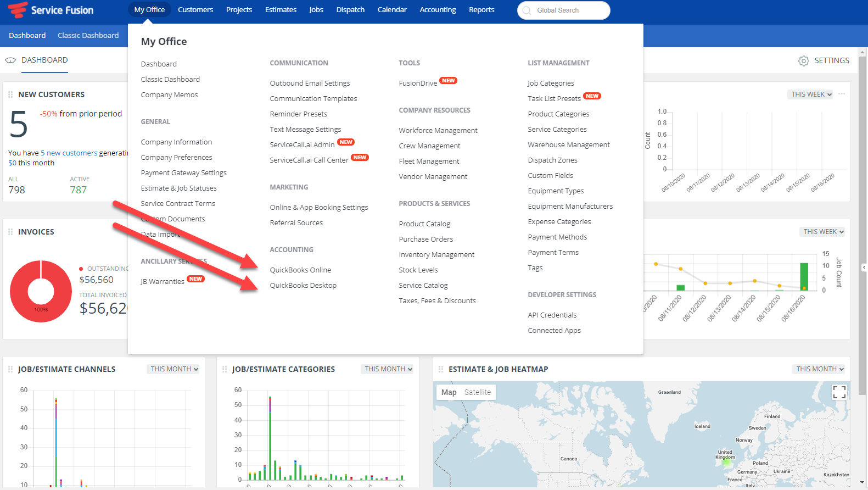Switch the heatmap to Map view
Image resolution: width=868 pixels, height=490 pixels.
coord(449,392)
